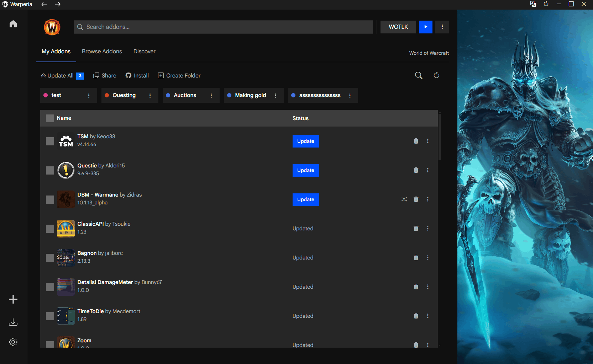The height and width of the screenshot is (364, 593).
Task: Open the Questing folder options menu
Action: (x=150, y=96)
